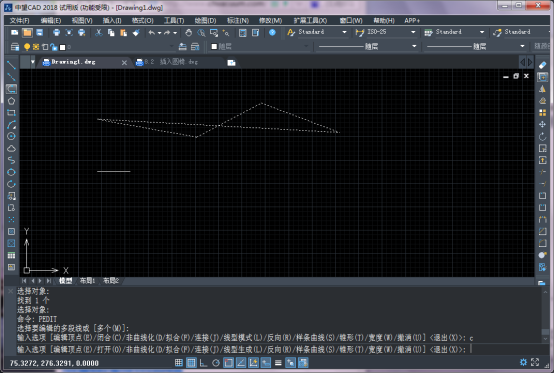Select the Rectangle drawing tool

coord(11,113)
